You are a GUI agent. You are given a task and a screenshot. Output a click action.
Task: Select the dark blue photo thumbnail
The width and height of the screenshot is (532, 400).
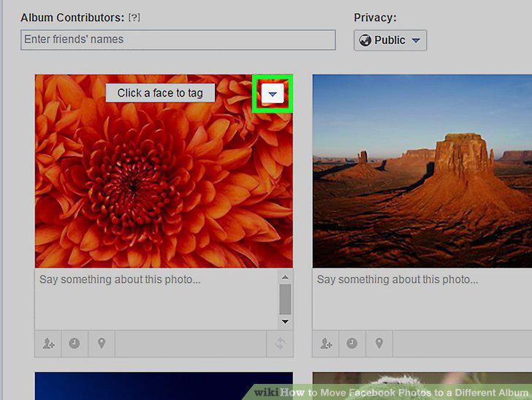click(164, 386)
